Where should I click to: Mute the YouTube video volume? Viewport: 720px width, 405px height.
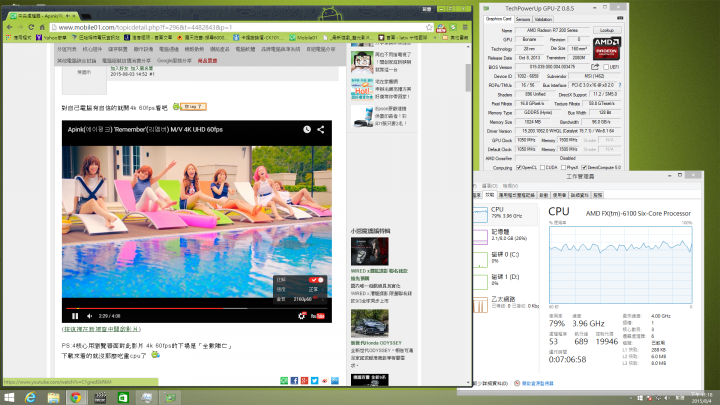pos(90,316)
